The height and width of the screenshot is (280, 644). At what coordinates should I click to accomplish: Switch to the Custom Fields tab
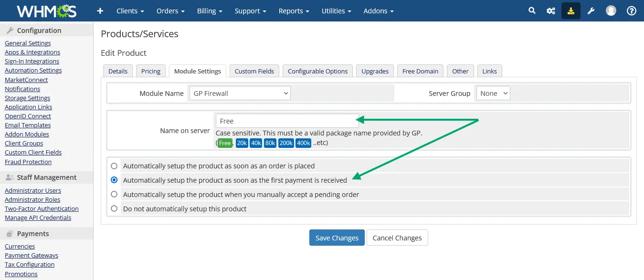[x=254, y=71]
